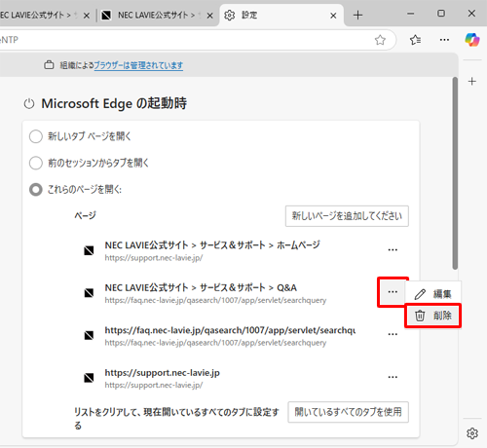Click the Q&A entry favicon
The image size is (487, 448).
89,293
